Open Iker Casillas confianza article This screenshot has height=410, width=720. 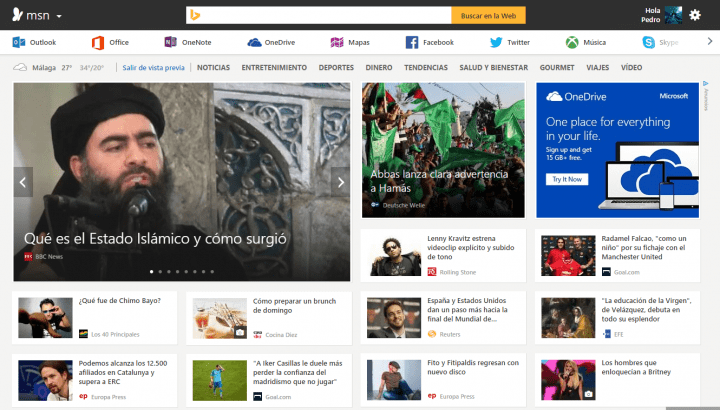tap(298, 372)
